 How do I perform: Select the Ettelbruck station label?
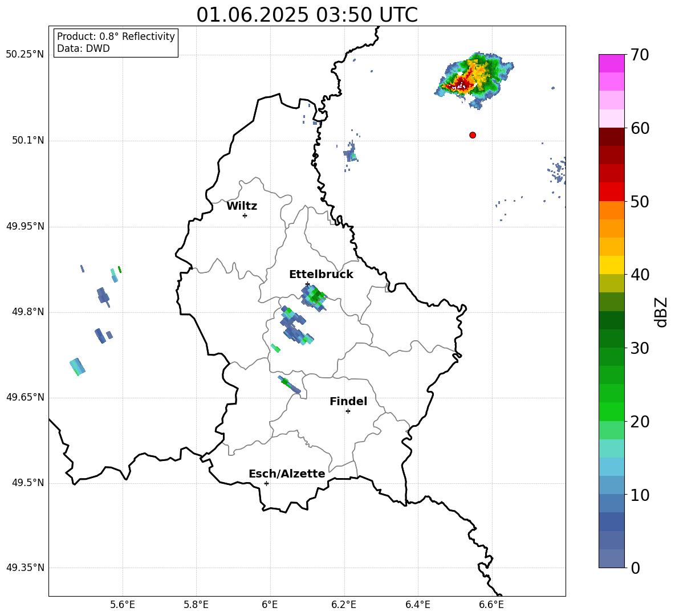pos(321,275)
